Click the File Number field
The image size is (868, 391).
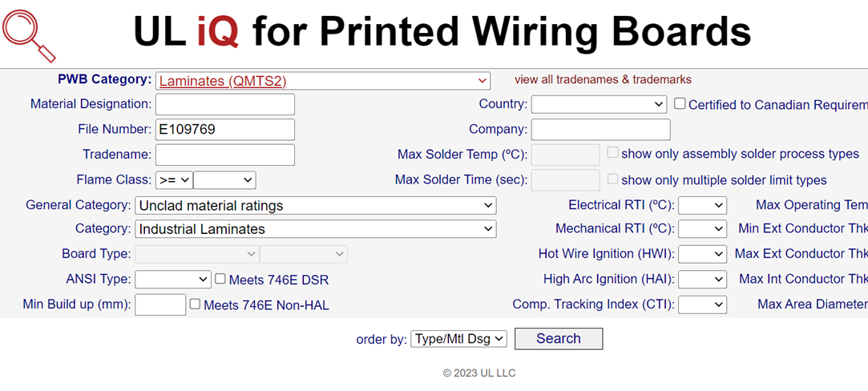[225, 129]
